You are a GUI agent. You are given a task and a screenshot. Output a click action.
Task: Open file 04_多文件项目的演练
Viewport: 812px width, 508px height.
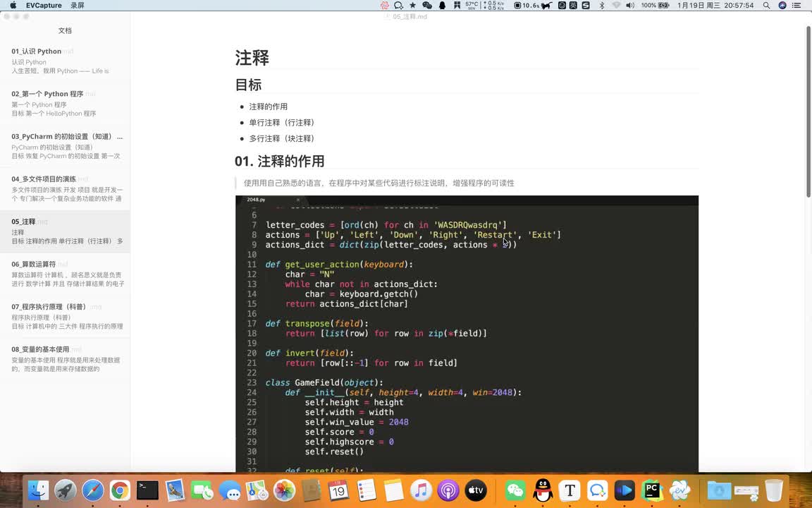pyautogui.click(x=66, y=188)
